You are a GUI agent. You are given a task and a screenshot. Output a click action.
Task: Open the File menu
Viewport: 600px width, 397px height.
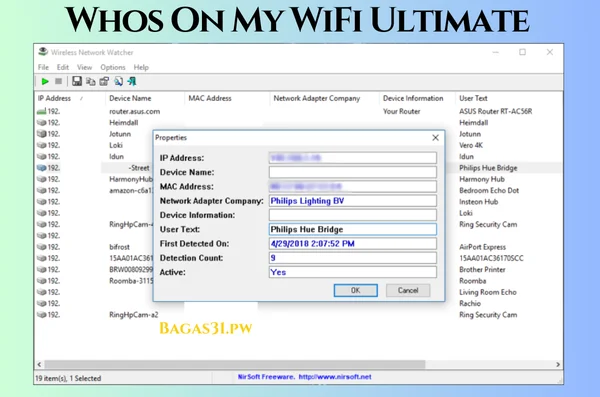tap(43, 67)
